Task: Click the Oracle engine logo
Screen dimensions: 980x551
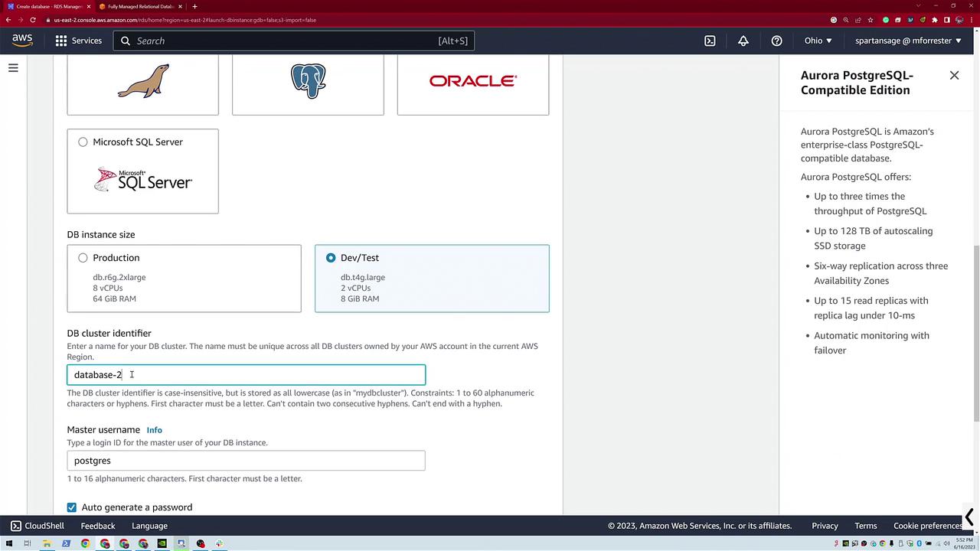Action: point(473,80)
